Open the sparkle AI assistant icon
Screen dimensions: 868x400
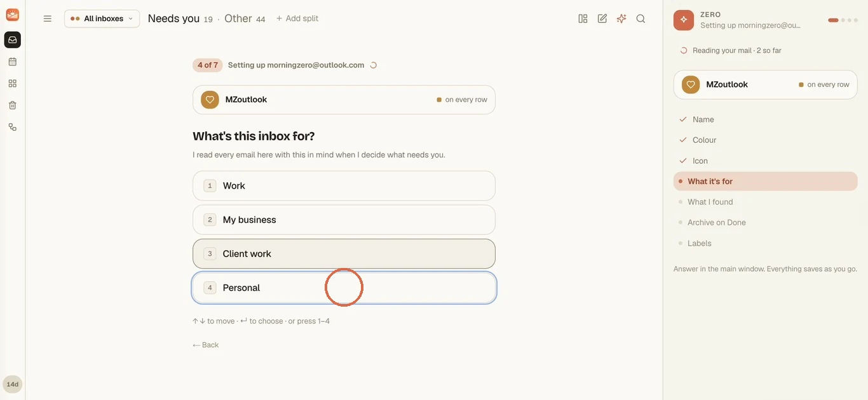coord(621,18)
